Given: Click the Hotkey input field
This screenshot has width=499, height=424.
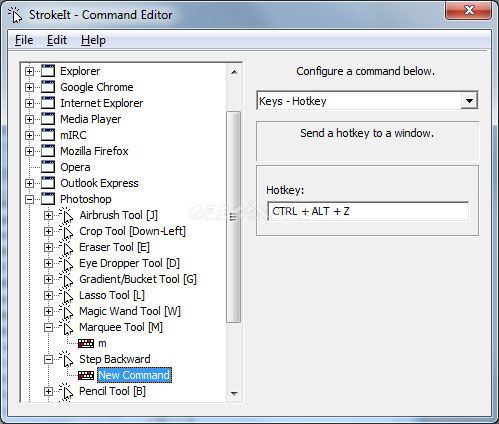Looking at the screenshot, I should 368,211.
